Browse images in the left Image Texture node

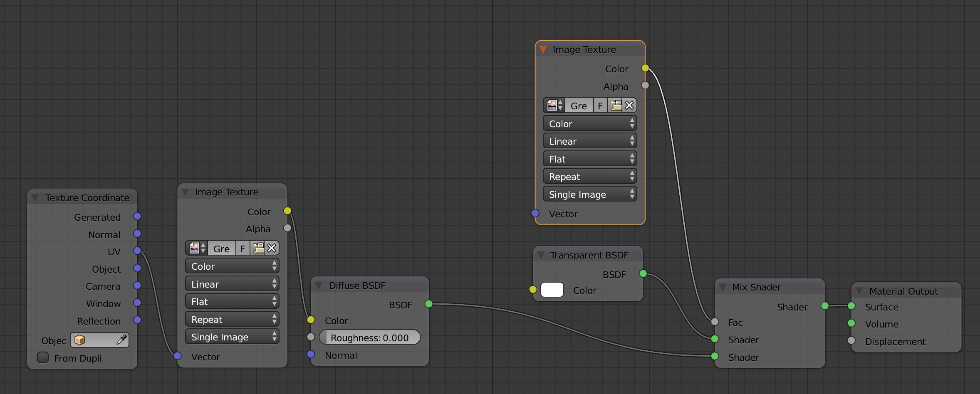click(196, 249)
